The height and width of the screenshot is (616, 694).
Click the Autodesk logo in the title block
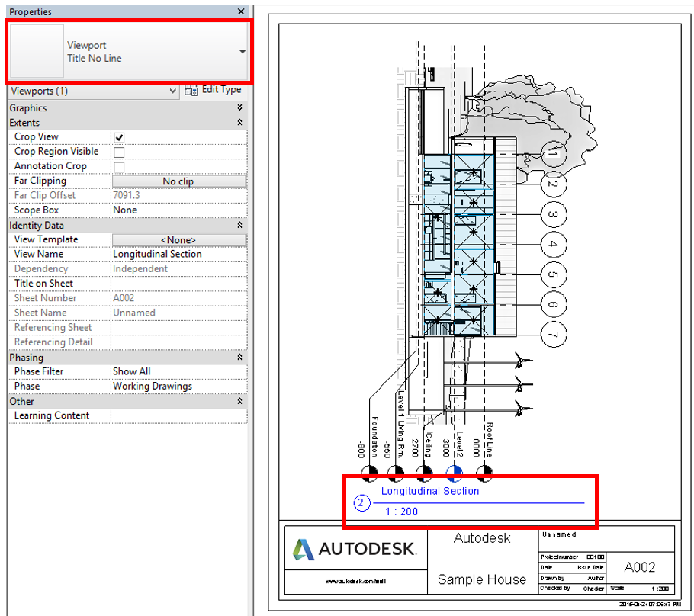[355, 548]
